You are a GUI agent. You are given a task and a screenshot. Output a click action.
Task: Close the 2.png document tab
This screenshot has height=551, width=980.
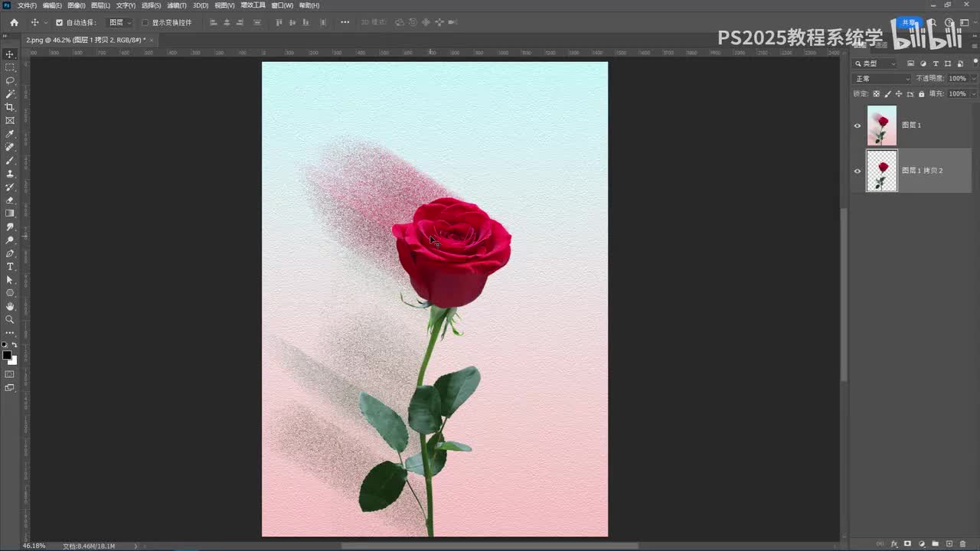tap(152, 40)
